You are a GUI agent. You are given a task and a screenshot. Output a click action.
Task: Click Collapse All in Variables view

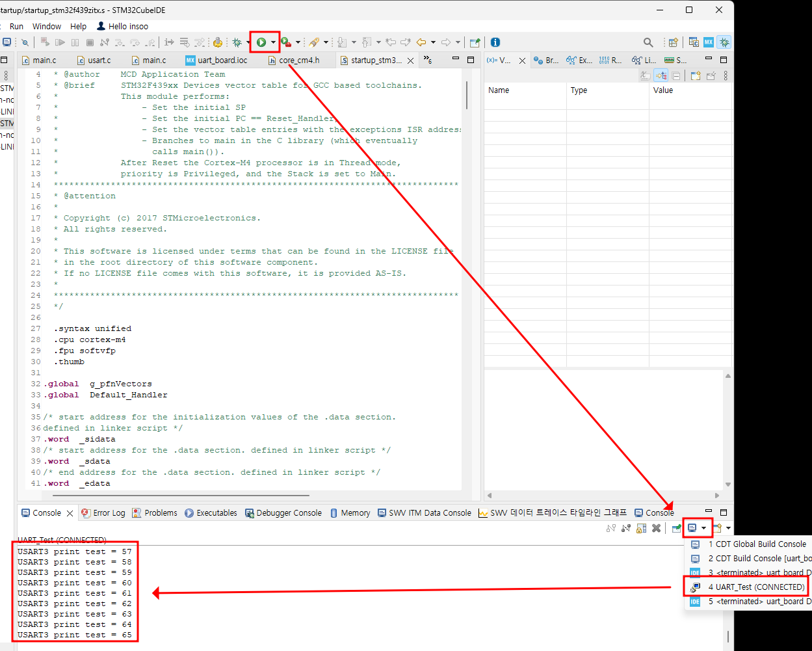point(676,75)
